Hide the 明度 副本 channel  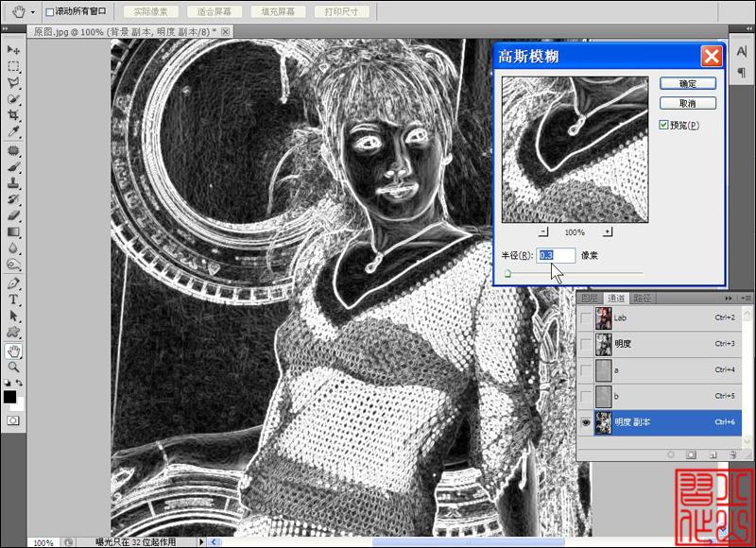coord(585,422)
